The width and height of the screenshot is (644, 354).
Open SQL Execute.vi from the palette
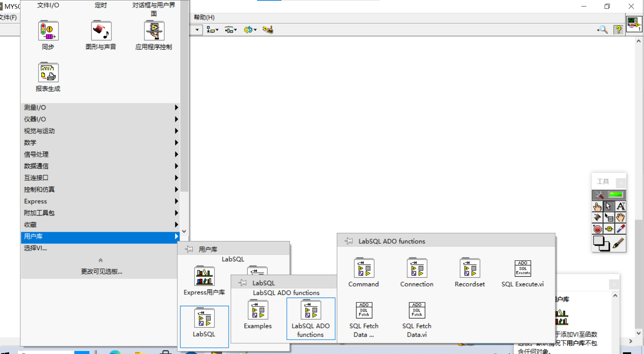[522, 268]
